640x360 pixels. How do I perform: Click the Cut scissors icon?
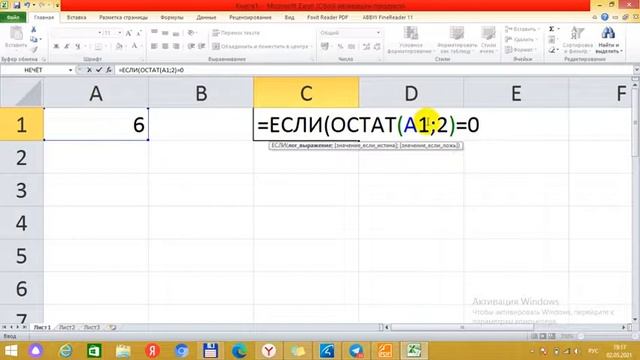pyautogui.click(x=34, y=30)
